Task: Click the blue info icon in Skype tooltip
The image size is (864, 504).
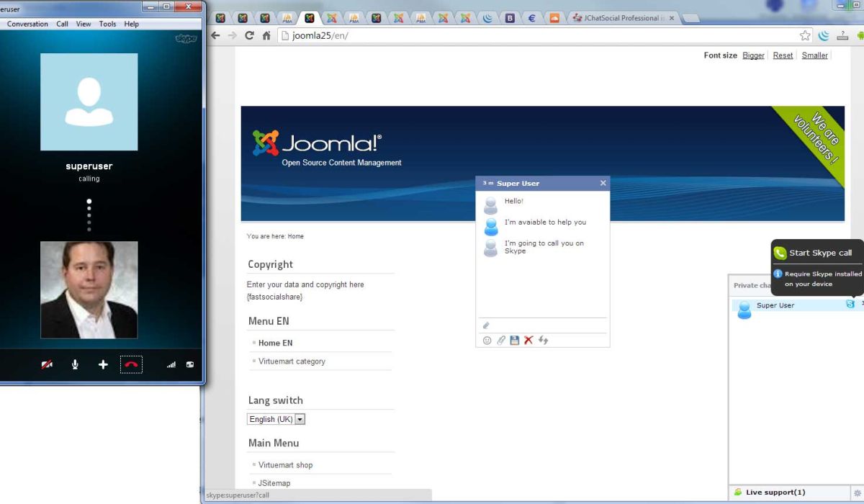Action: (x=778, y=274)
